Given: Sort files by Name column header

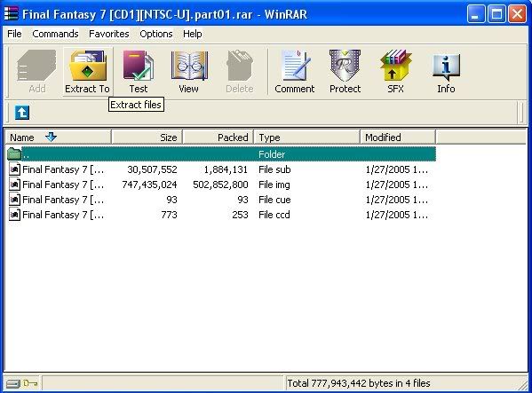Looking at the screenshot, I should click(x=59, y=138).
